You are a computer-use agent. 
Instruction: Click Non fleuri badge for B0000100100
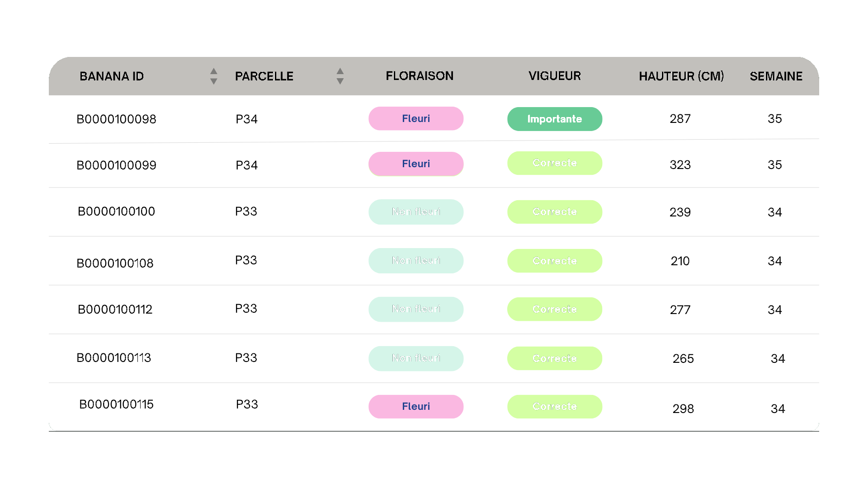pyautogui.click(x=416, y=212)
